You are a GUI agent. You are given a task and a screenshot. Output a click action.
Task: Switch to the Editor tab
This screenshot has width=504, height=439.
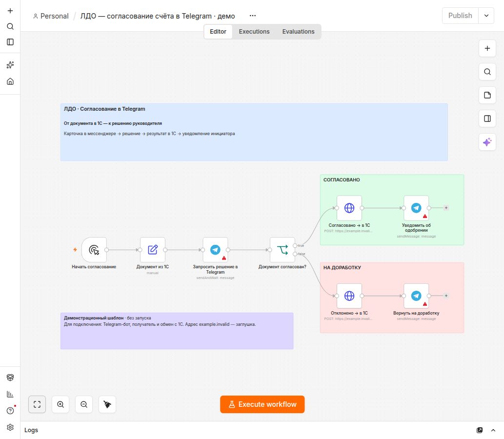pyautogui.click(x=218, y=32)
